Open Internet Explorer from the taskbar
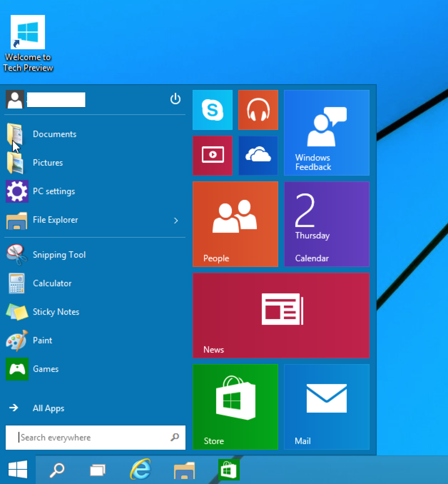This screenshot has height=484, width=448. [140, 470]
